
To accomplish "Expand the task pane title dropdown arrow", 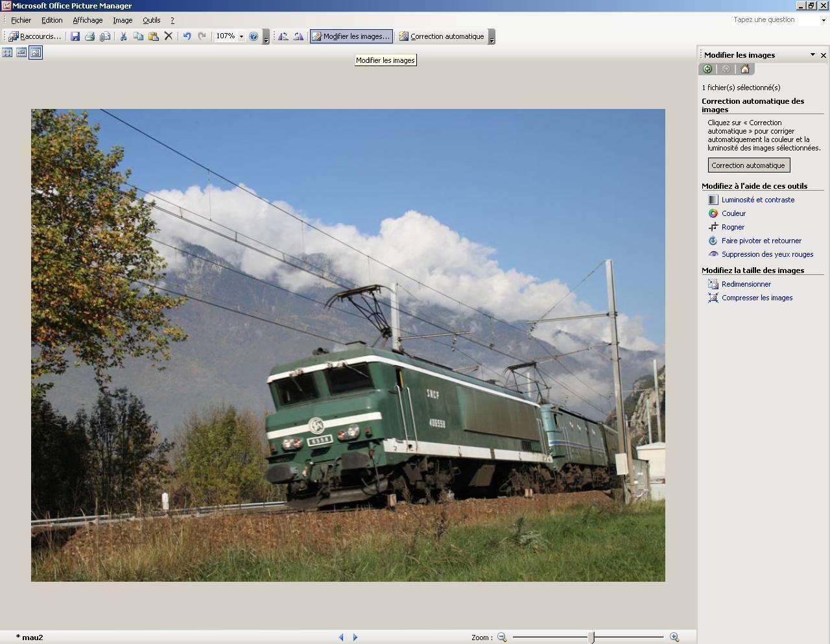I will click(812, 55).
